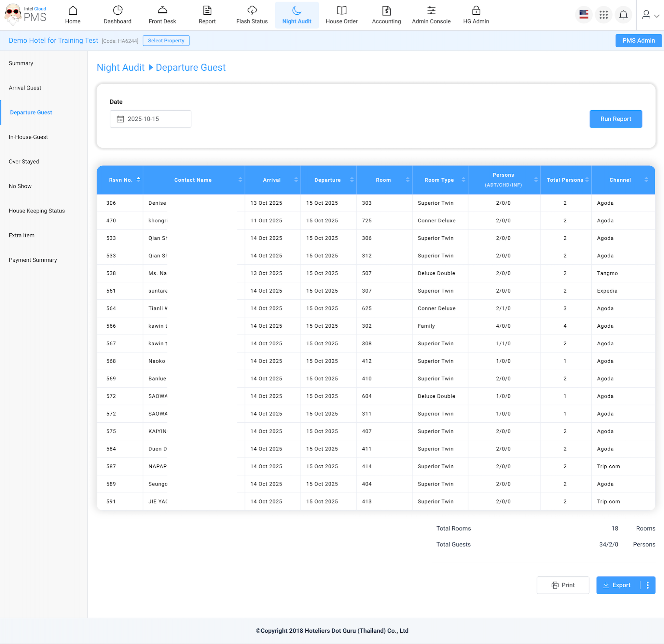Open the notifications bell icon

[623, 15]
